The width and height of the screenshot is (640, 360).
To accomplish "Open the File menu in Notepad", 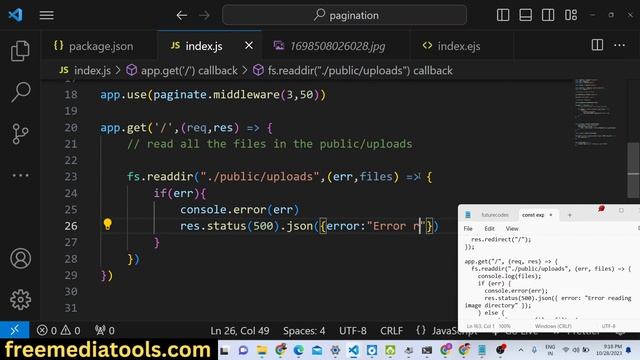I will (x=468, y=229).
